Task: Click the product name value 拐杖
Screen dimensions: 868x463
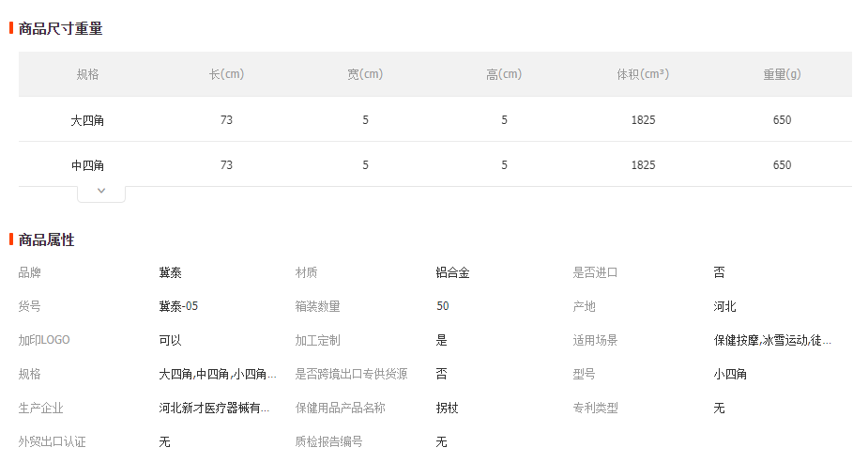Action: click(x=448, y=409)
